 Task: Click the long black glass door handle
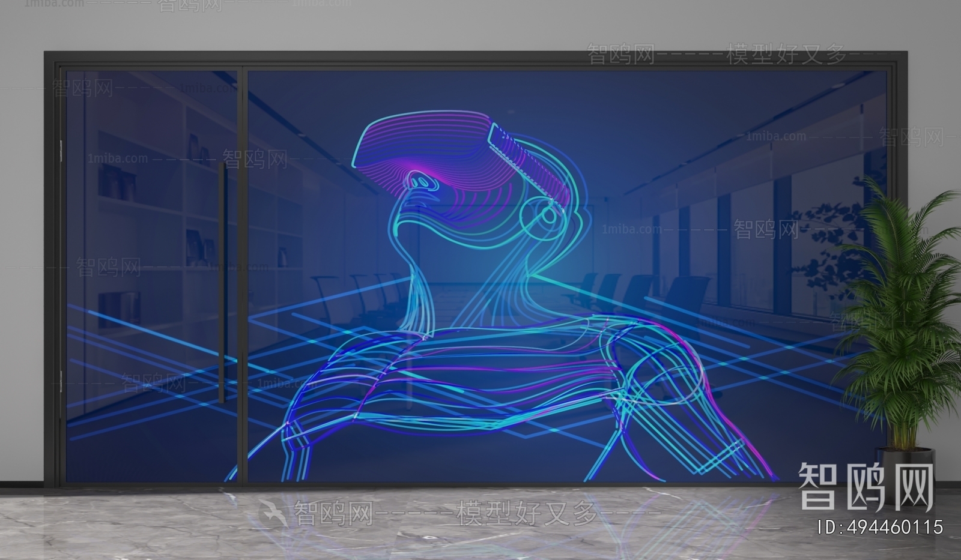[223, 282]
